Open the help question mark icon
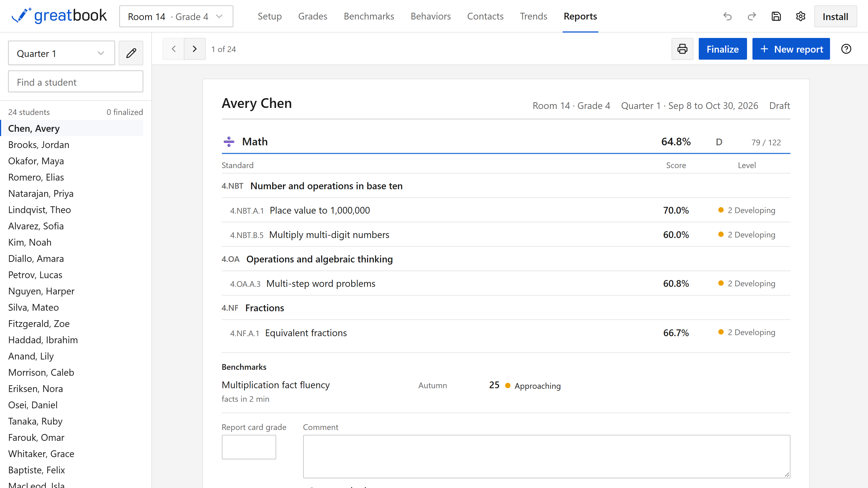This screenshot has width=868, height=488. tap(846, 49)
